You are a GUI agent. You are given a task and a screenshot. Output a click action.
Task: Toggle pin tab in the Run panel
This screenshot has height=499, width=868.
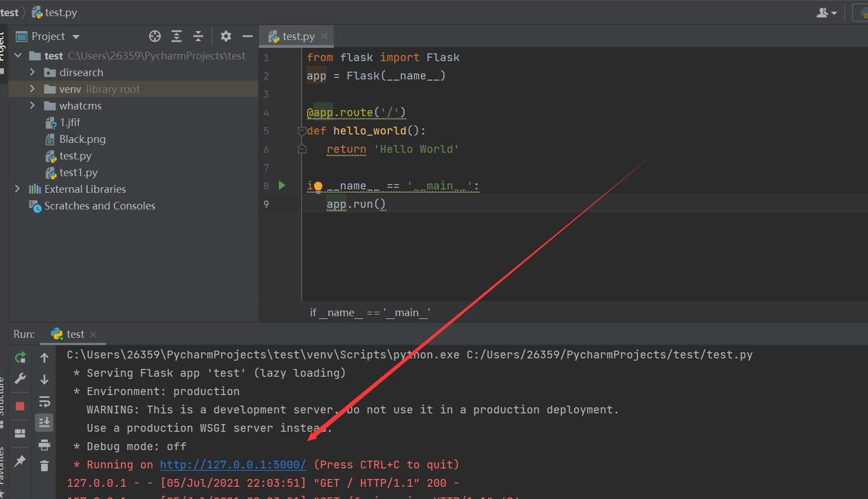[20, 461]
